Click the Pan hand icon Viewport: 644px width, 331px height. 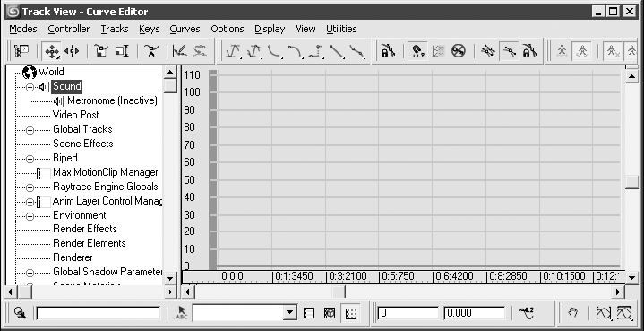tap(573, 313)
